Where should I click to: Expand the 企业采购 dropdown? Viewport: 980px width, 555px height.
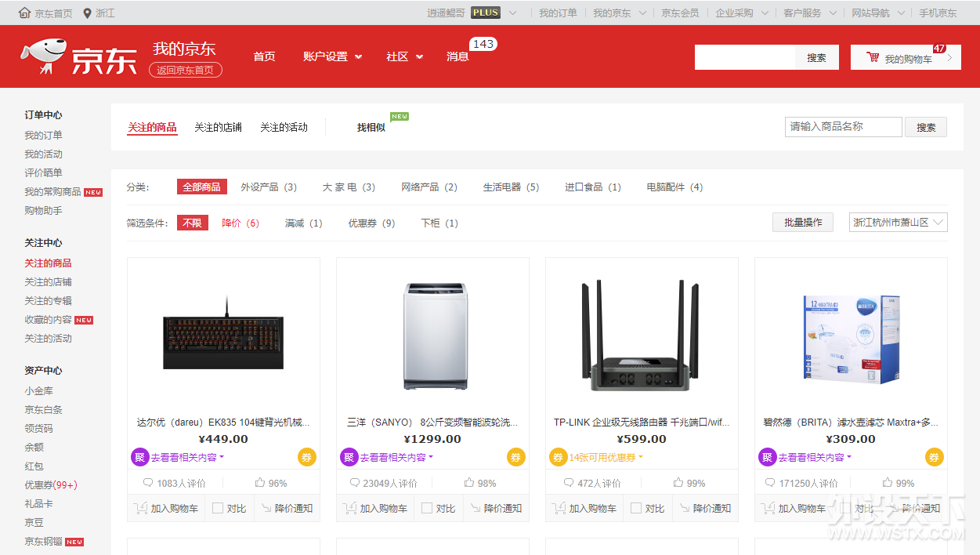tap(741, 13)
